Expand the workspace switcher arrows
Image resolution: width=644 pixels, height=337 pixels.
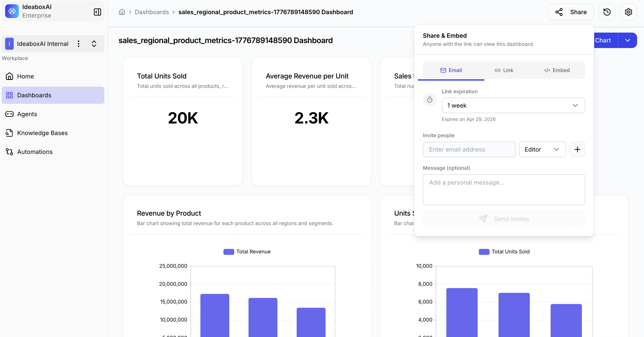[x=94, y=44]
